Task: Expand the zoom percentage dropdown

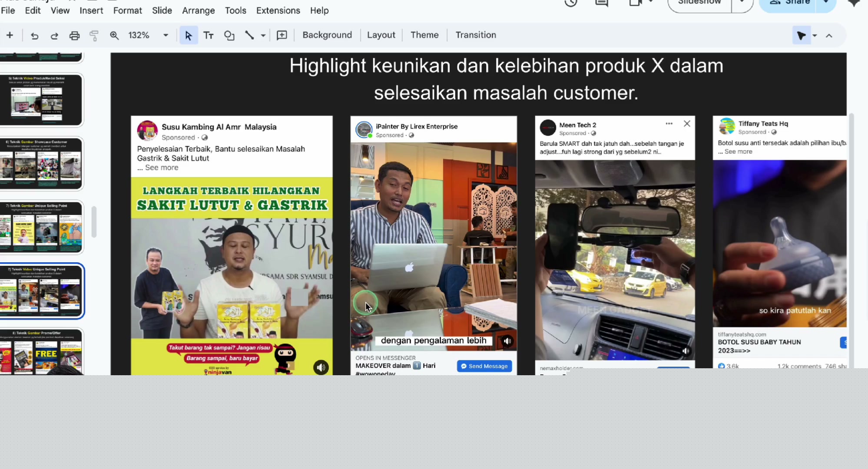Action: tap(166, 36)
